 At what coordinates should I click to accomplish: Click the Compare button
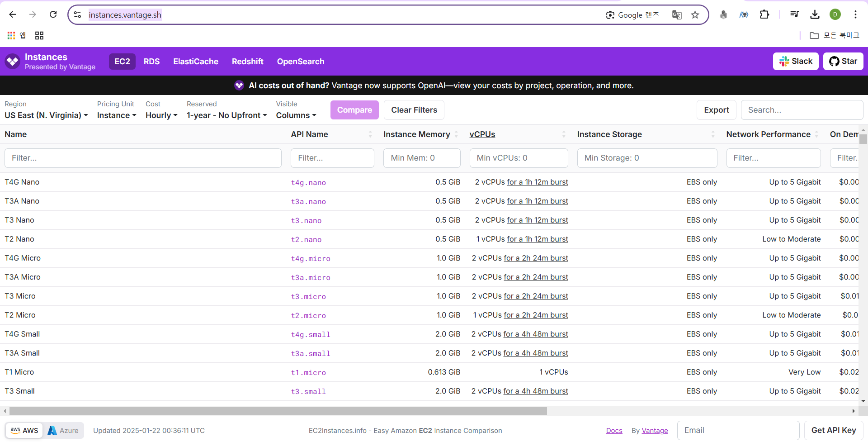[354, 110]
